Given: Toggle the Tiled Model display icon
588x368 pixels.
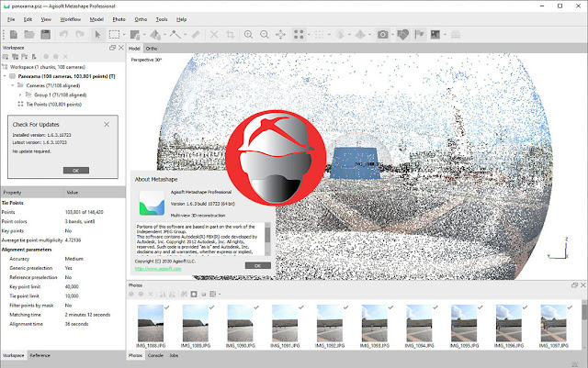Looking at the screenshot, I should [360, 35].
